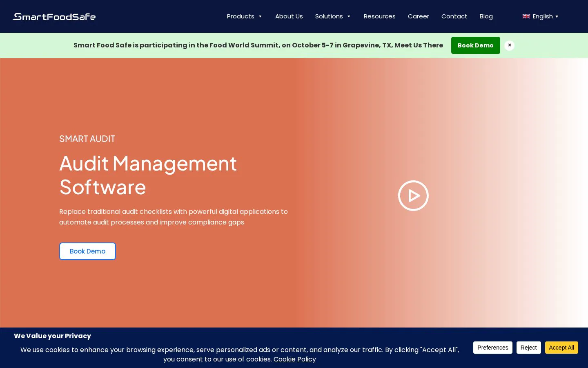Dismiss the Food World Summit banner
The width and height of the screenshot is (588, 368).
[x=509, y=45]
